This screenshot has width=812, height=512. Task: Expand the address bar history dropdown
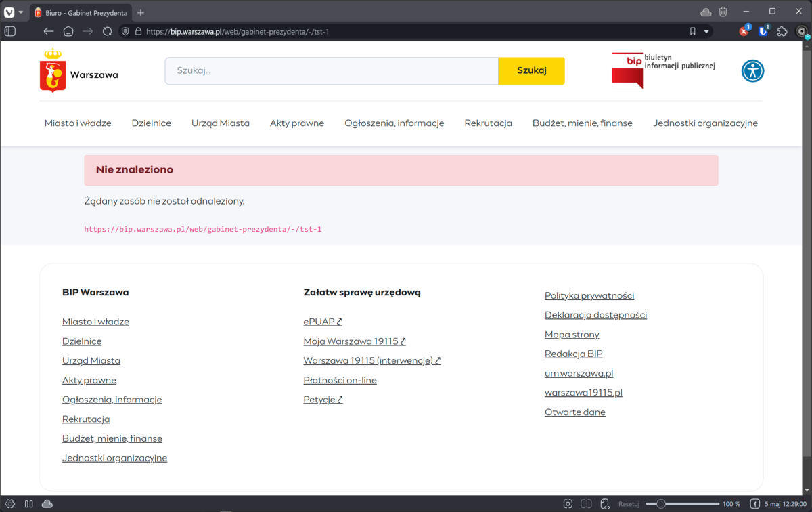706,31
